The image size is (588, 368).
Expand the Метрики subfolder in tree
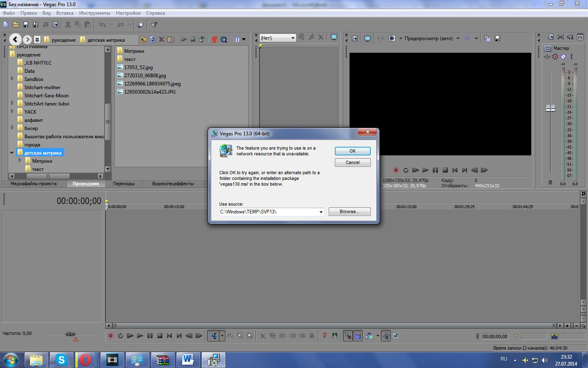tap(20, 160)
